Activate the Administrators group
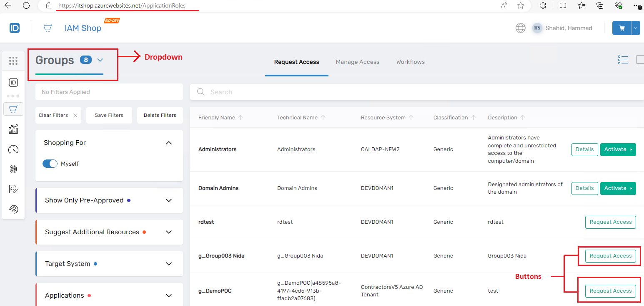644x306 pixels. click(618, 149)
